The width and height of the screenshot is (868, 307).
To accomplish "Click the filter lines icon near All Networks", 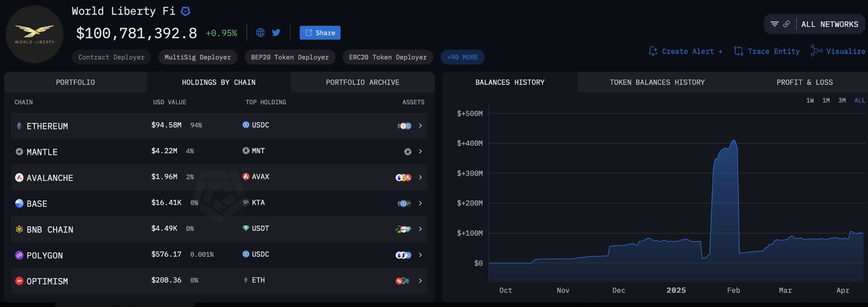I will pos(775,24).
